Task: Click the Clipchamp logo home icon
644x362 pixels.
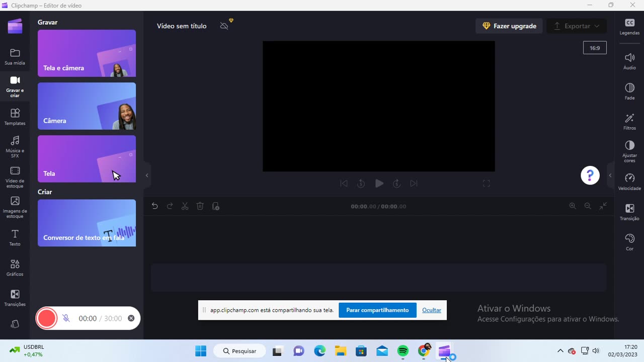Action: (x=15, y=26)
